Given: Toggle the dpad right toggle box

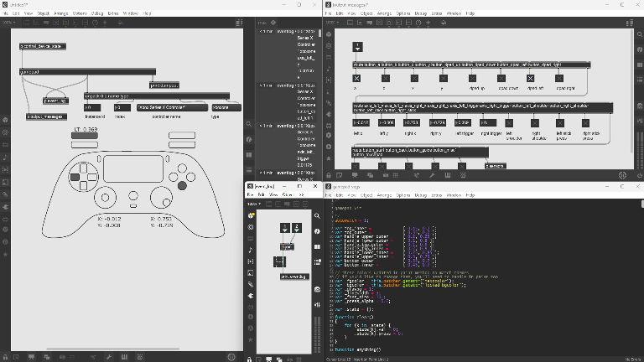Looking at the screenshot, I should [559, 79].
